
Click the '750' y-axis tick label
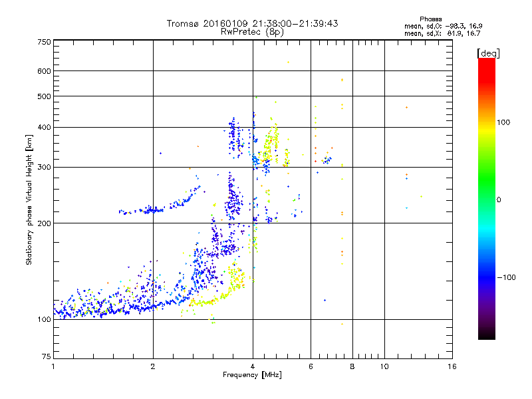click(x=44, y=42)
